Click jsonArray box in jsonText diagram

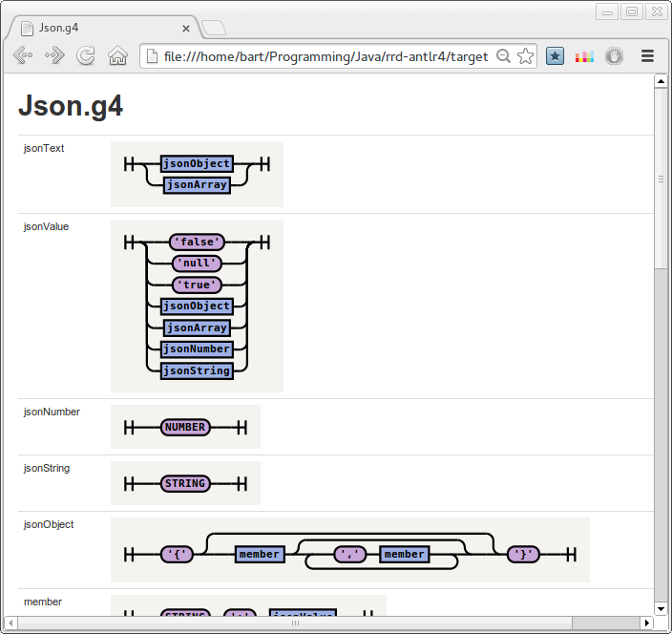click(x=197, y=185)
